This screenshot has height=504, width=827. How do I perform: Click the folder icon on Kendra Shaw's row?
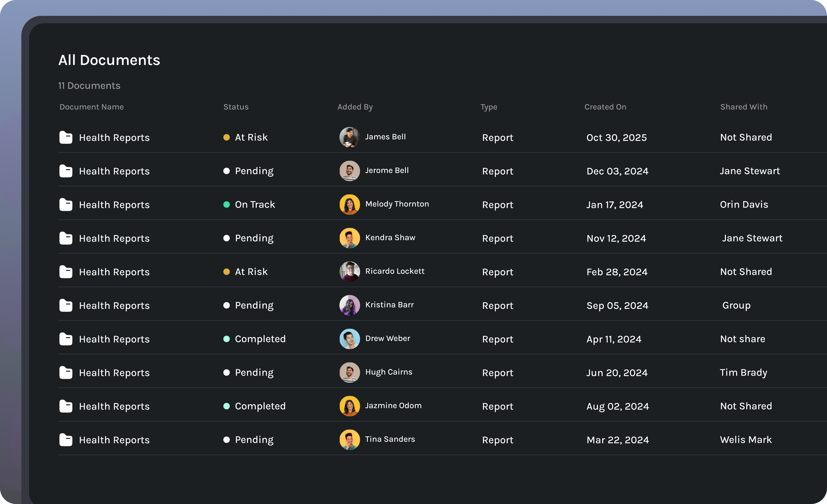(x=66, y=238)
